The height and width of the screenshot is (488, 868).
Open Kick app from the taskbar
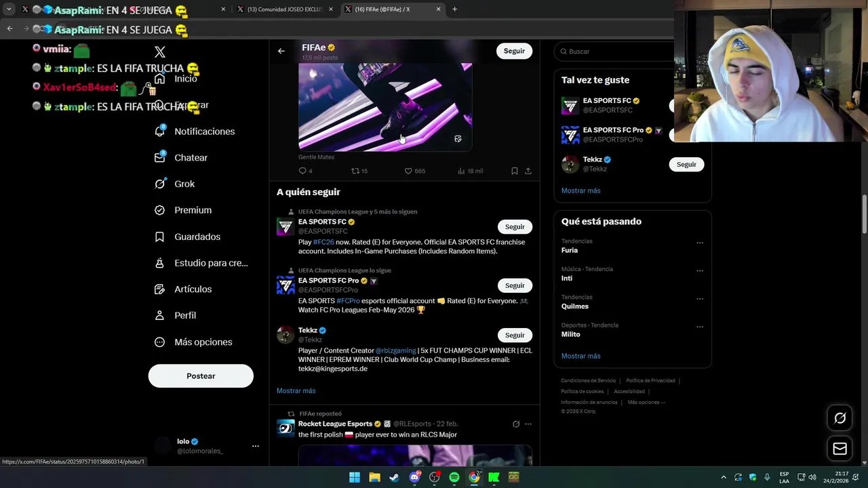tap(494, 477)
